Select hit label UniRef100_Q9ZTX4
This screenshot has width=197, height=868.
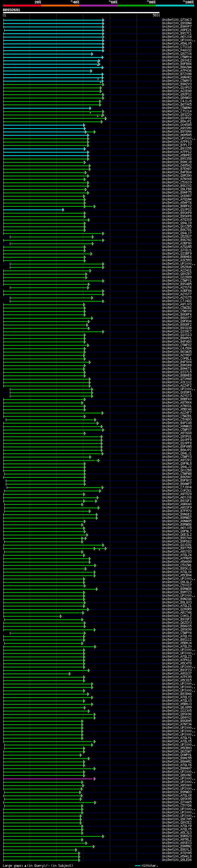pos(177,54)
